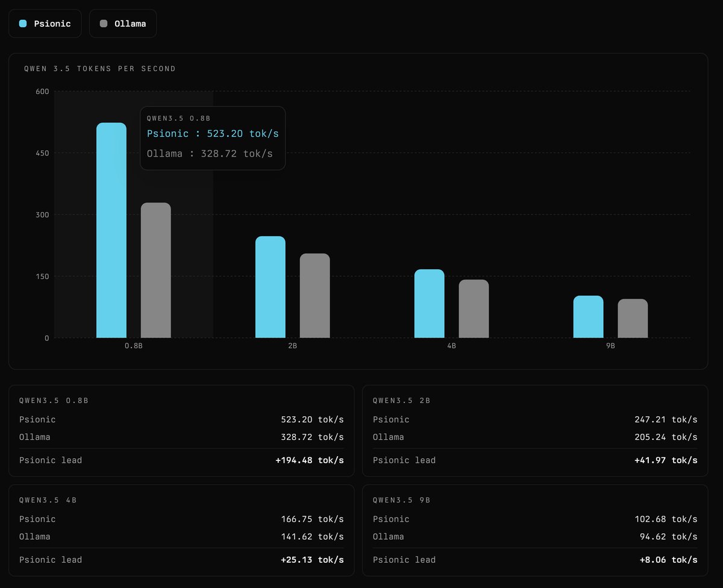Click the 9B x-axis label
The height and width of the screenshot is (588, 723).
[611, 347]
